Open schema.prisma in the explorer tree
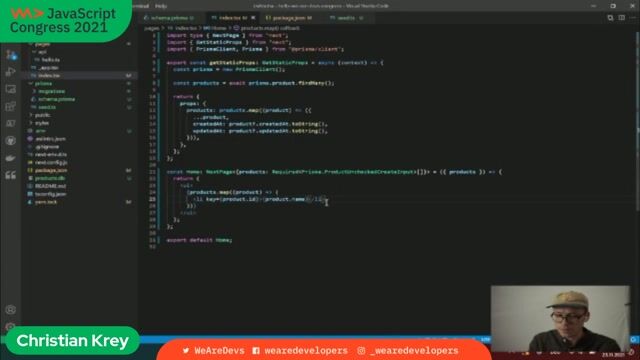The height and width of the screenshot is (360, 640). coord(56,99)
